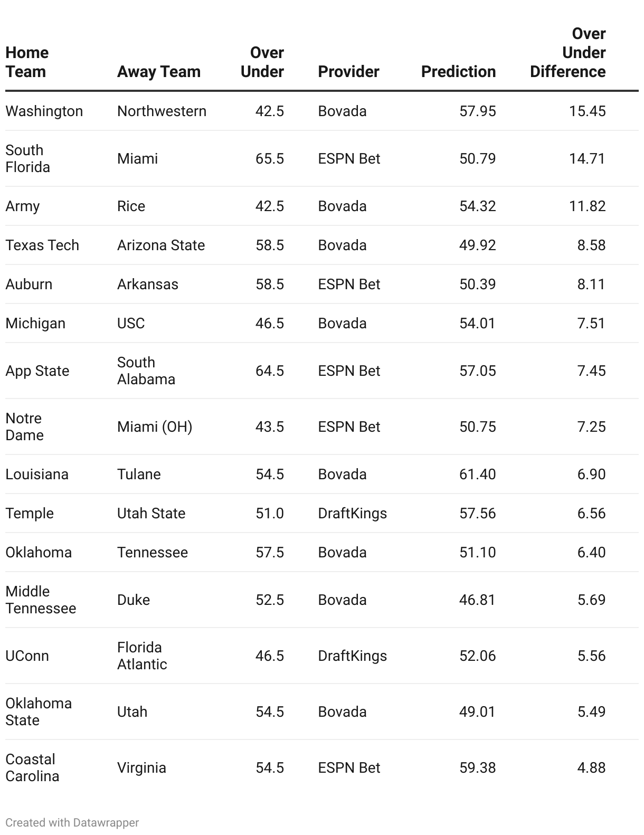644x835 pixels.
Task: Click the Provider column header
Action: pos(348,72)
